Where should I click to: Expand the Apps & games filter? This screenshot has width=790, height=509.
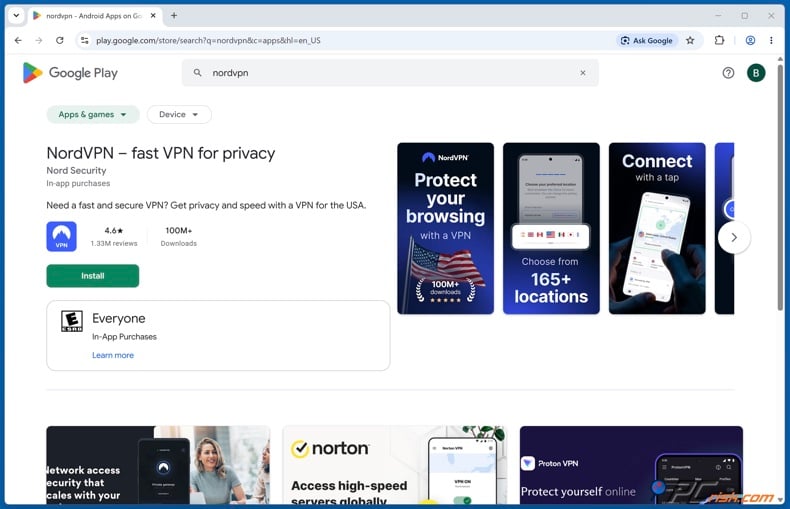tap(93, 114)
